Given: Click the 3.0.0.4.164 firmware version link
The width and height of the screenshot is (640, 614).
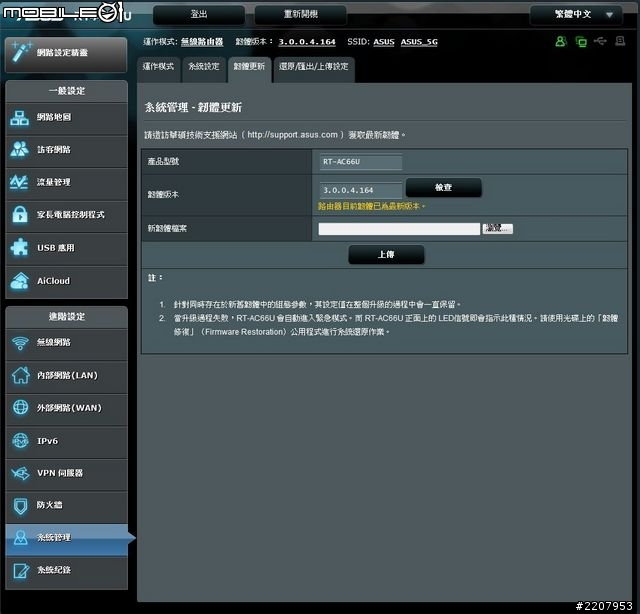Looking at the screenshot, I should [306, 42].
